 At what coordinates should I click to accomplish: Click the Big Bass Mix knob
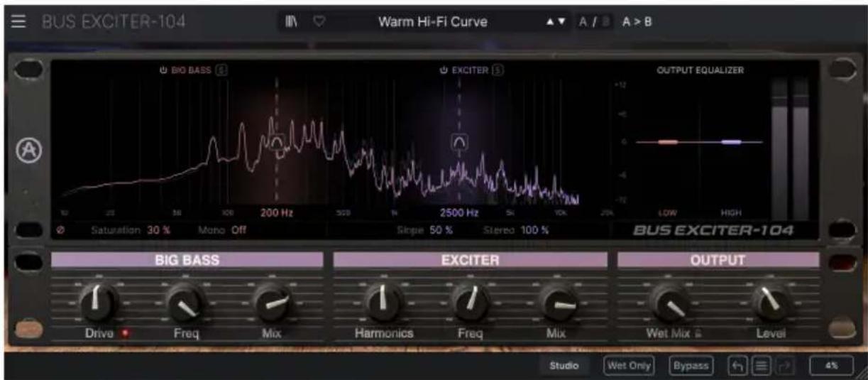(x=272, y=303)
